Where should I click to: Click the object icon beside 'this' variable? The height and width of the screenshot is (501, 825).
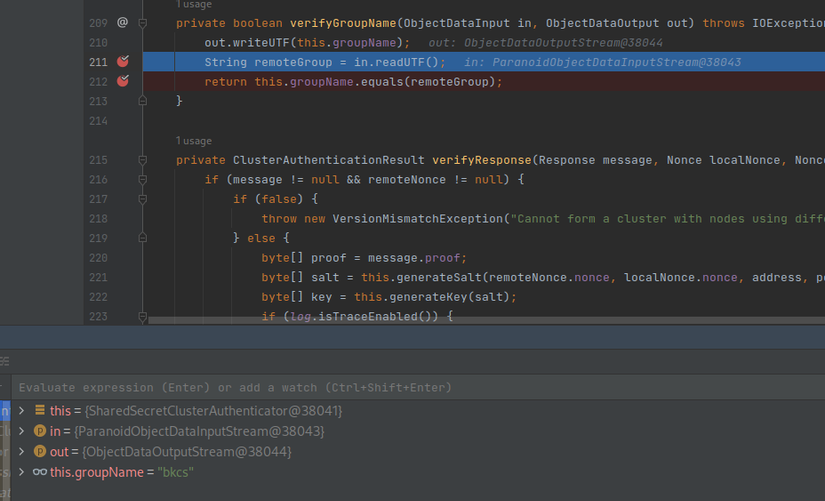click(40, 411)
